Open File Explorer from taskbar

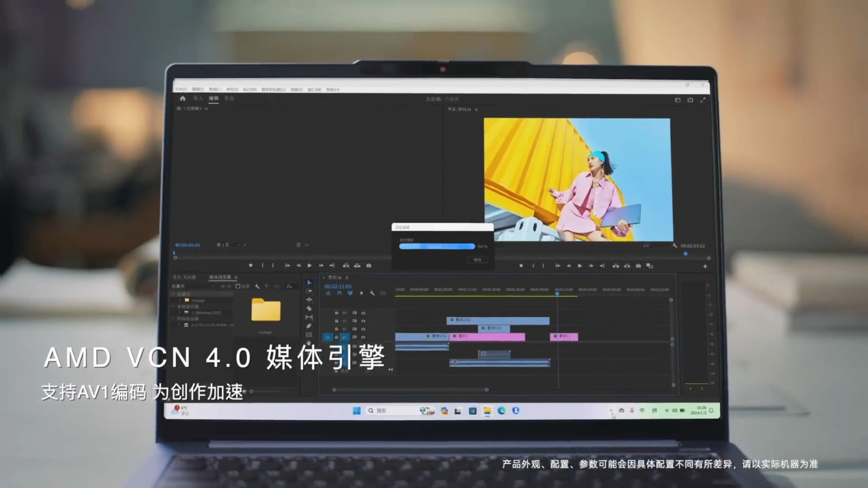pyautogui.click(x=487, y=411)
